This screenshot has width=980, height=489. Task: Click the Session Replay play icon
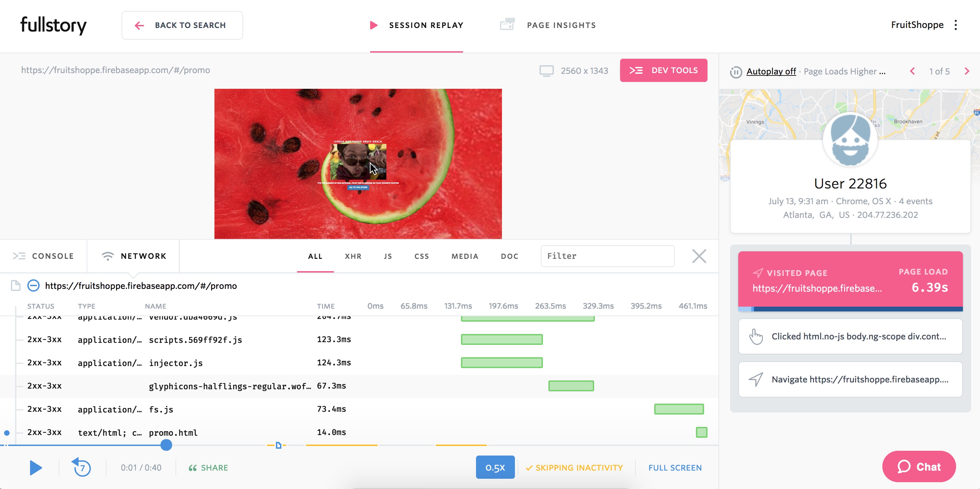coord(374,25)
